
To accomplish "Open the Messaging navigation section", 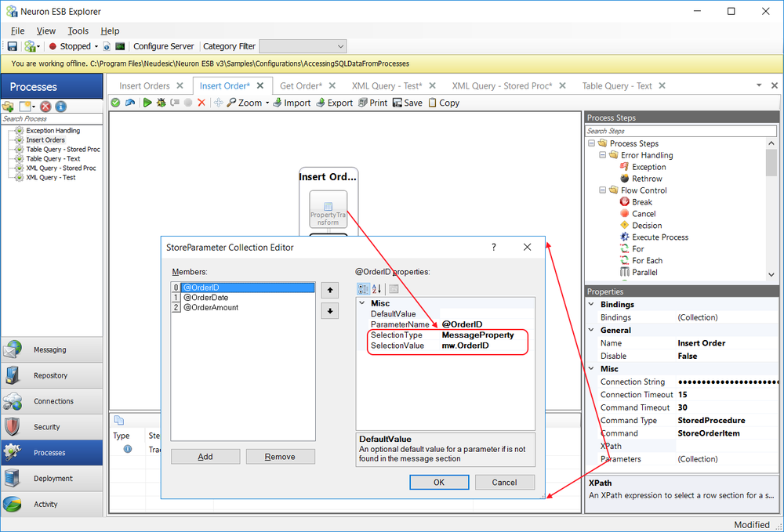I will click(x=52, y=349).
